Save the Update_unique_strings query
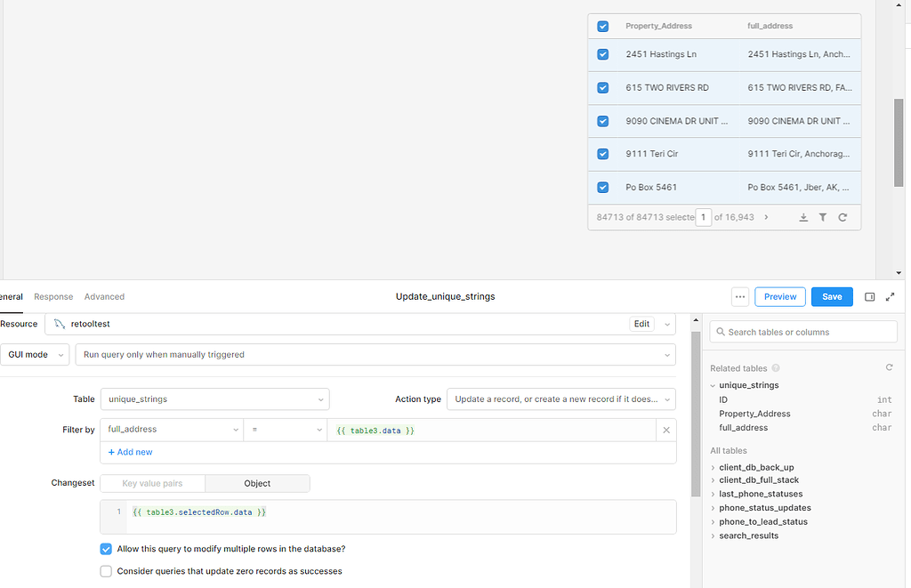 (831, 296)
